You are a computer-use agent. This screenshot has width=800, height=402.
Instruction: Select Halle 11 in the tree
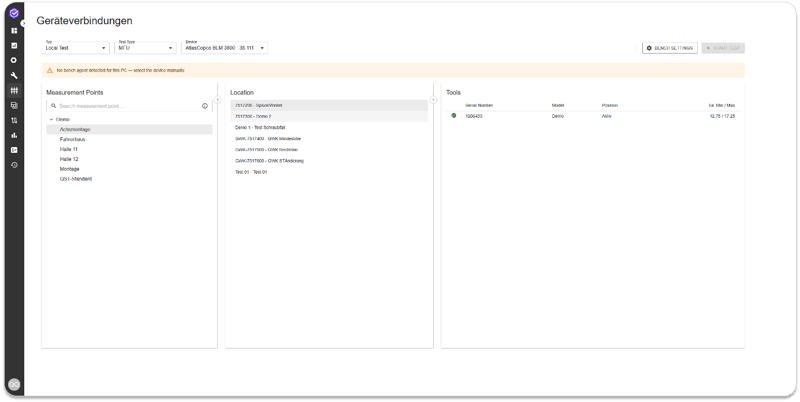click(68, 149)
